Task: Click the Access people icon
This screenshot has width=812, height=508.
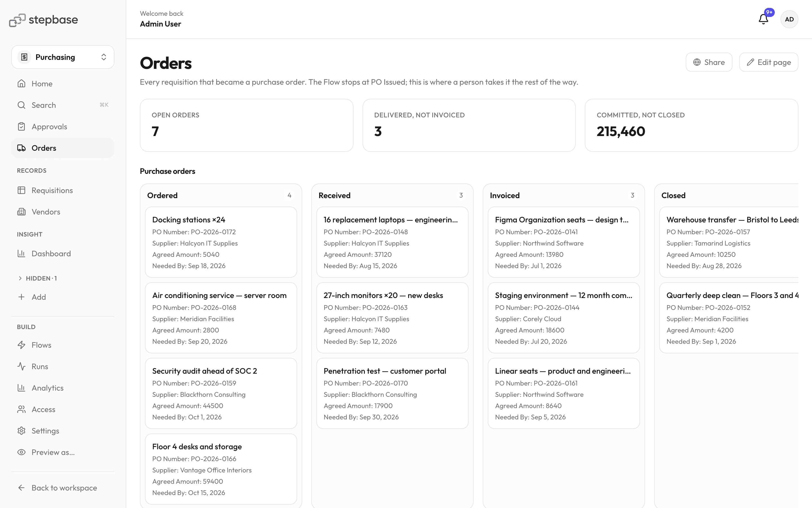Action: pos(21,409)
